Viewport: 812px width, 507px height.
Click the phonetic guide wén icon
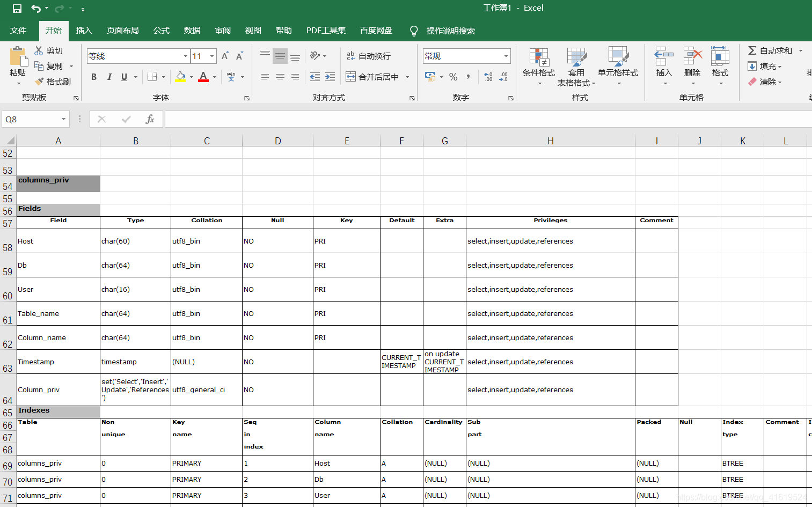pos(231,77)
